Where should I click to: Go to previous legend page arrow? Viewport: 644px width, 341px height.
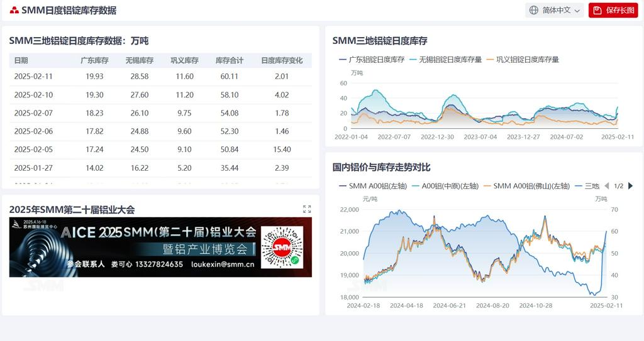pos(606,186)
